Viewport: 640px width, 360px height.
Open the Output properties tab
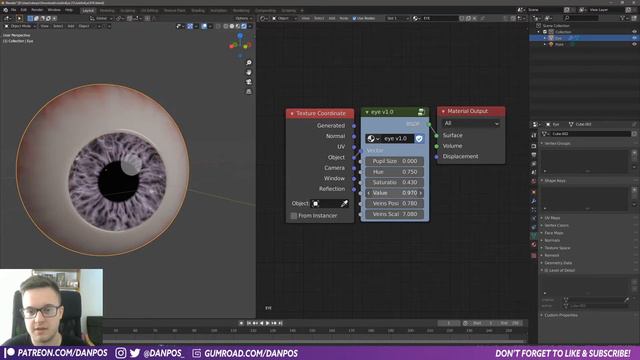point(534,155)
